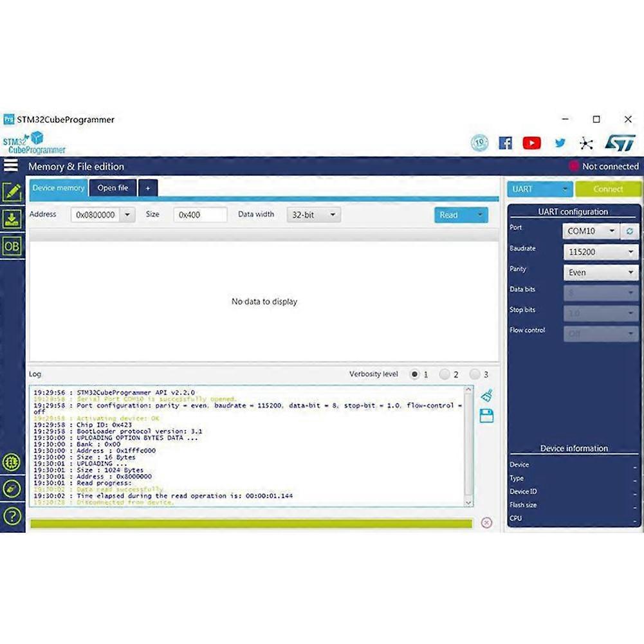Open the Baudrate 115200 dropdown
This screenshot has width=644, height=644.
[601, 252]
